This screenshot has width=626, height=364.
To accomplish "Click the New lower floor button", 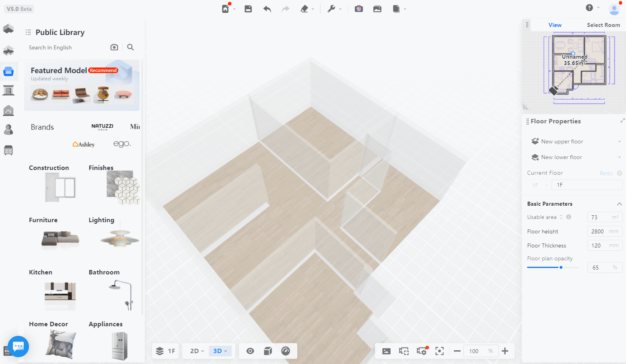I will [561, 157].
